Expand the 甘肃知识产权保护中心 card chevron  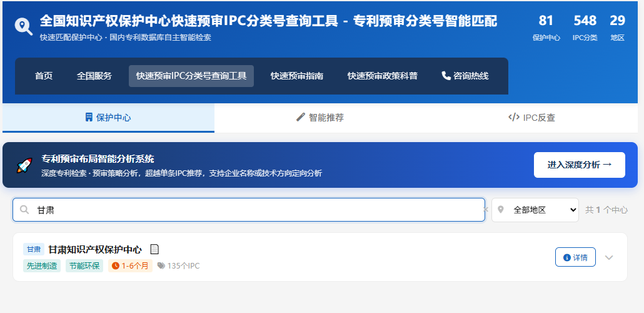pyautogui.click(x=609, y=257)
